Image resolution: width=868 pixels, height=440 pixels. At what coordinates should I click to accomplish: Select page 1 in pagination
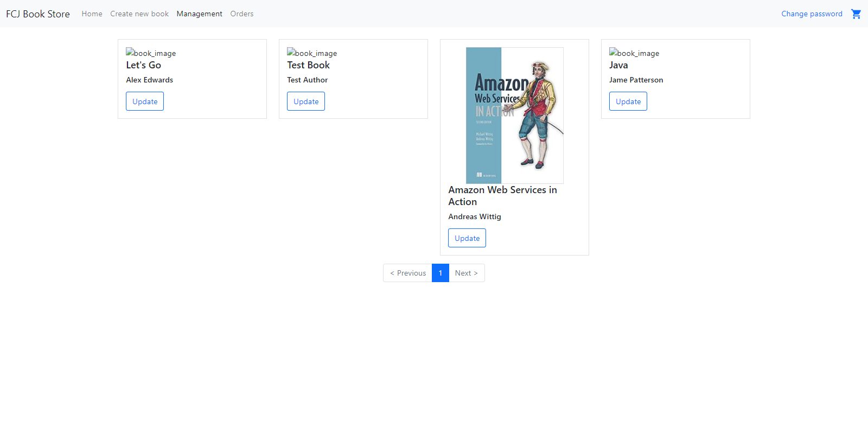tap(441, 273)
